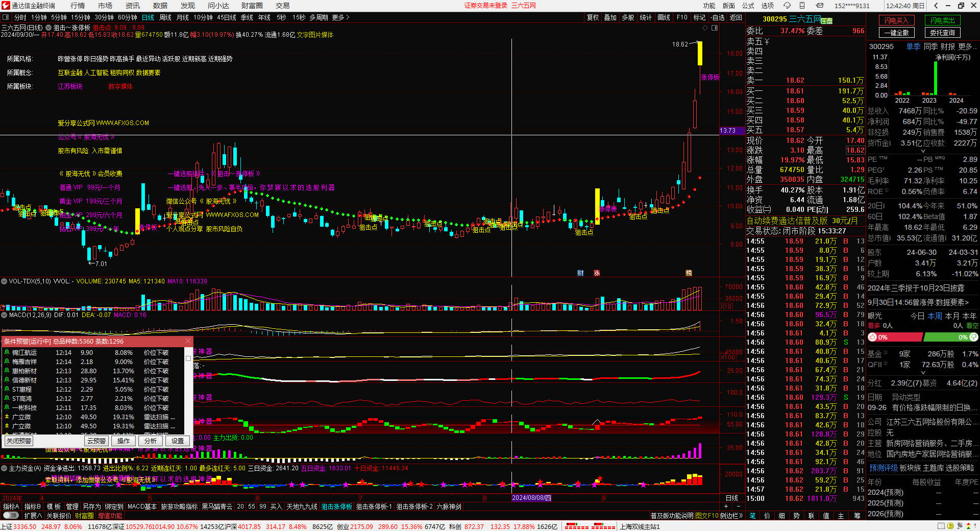Close the condition alert popup window
Viewport: 980px width, 531px height.
click(188, 341)
